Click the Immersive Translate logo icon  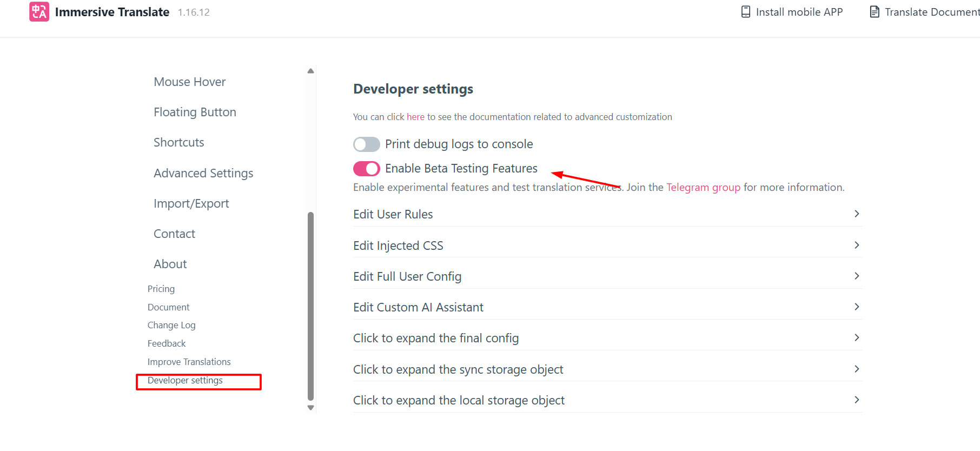click(x=39, y=11)
